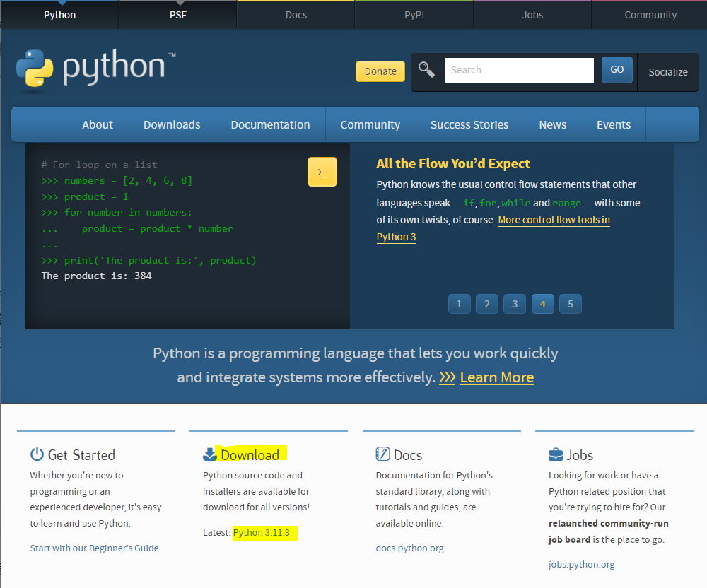Open the Socialize menu
Screen dimensions: 707x588
(668, 72)
